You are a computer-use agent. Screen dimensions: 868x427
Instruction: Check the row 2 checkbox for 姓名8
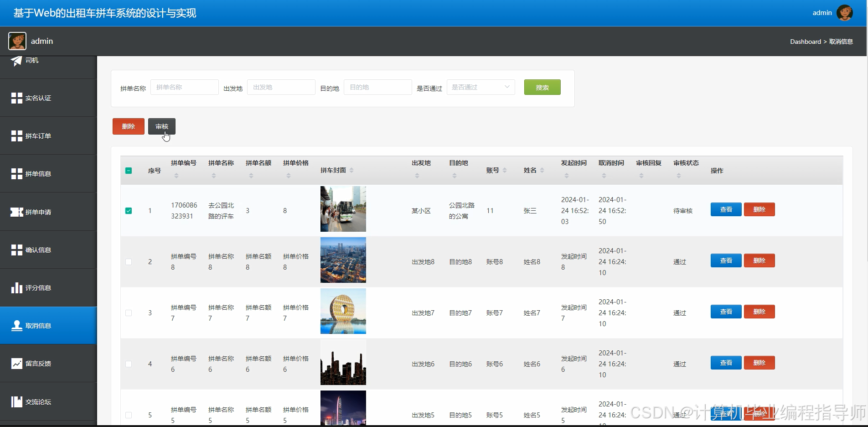(129, 262)
